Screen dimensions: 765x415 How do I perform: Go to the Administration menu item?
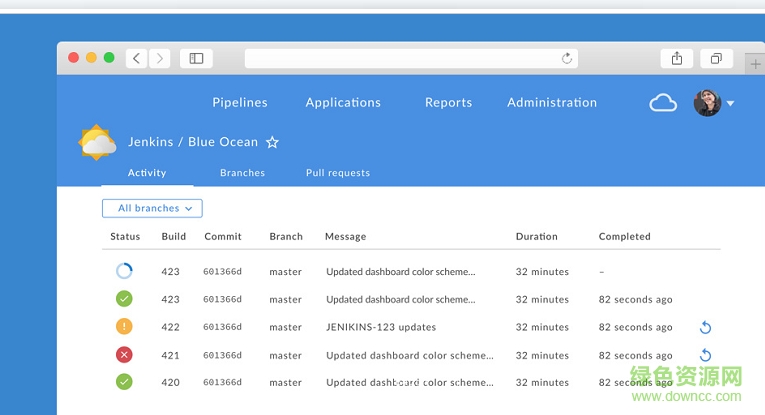pos(552,102)
